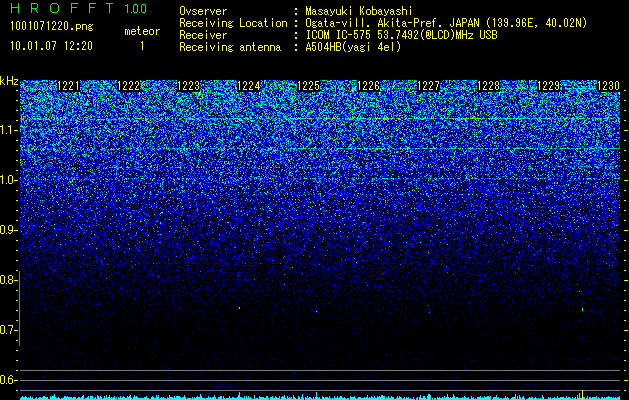
Task: Click the 1227 time marker
Action: pyautogui.click(x=428, y=86)
